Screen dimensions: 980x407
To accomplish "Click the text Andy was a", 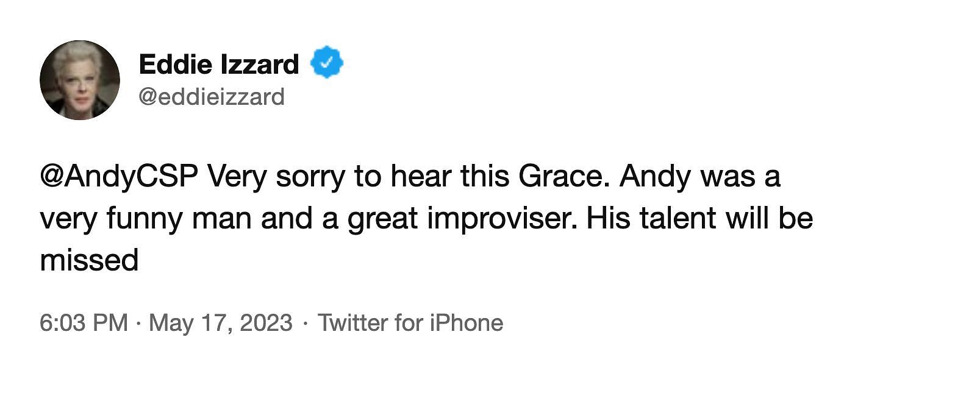I will (700, 177).
